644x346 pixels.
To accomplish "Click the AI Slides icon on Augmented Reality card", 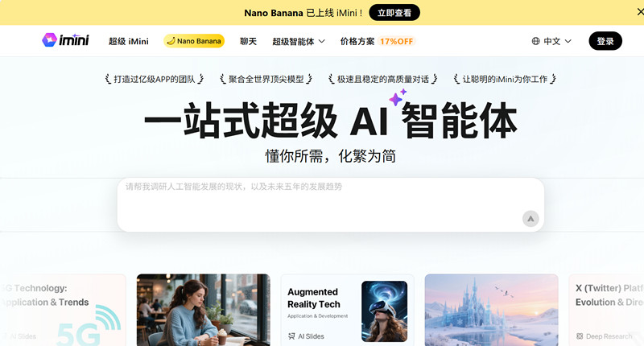I will click(291, 336).
